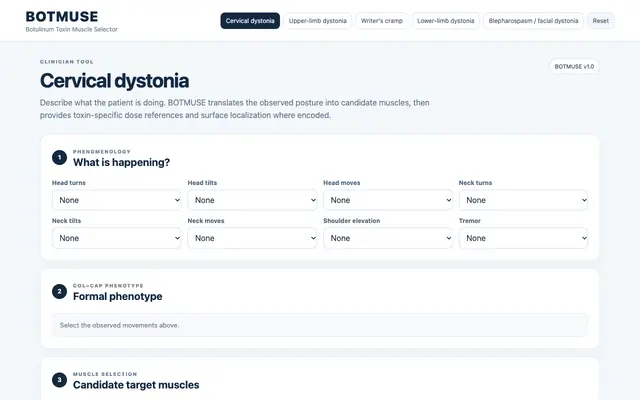The image size is (640, 400).
Task: Click the BOTMUSE logo title
Action: 62,17
